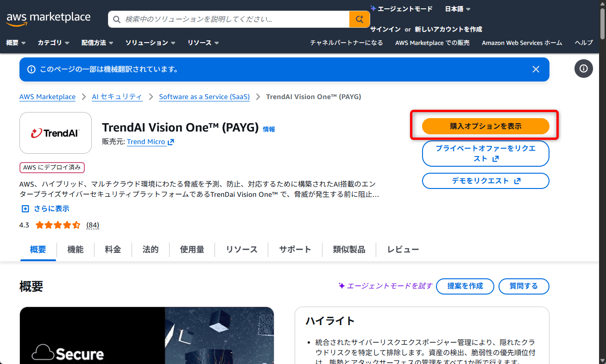Open Amazon Web Services ホーム link

pos(522,43)
